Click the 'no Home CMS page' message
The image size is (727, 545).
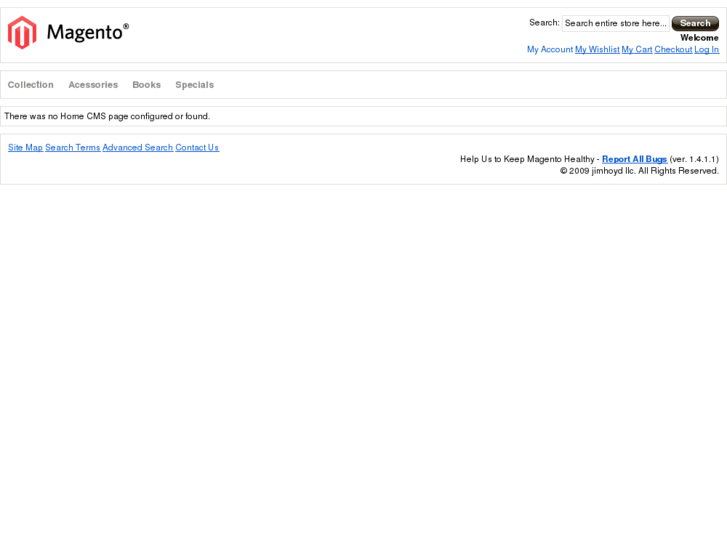(x=107, y=116)
